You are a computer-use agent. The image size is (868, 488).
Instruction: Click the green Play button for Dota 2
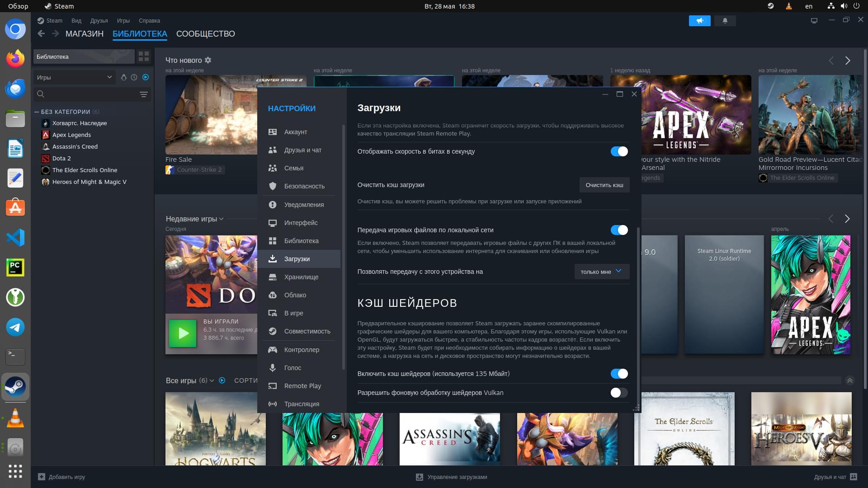click(183, 333)
